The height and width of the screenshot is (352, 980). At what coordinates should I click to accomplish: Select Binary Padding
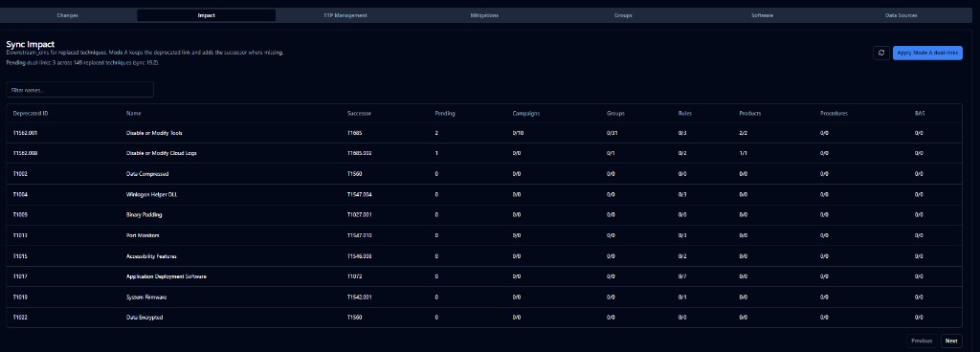tap(145, 215)
